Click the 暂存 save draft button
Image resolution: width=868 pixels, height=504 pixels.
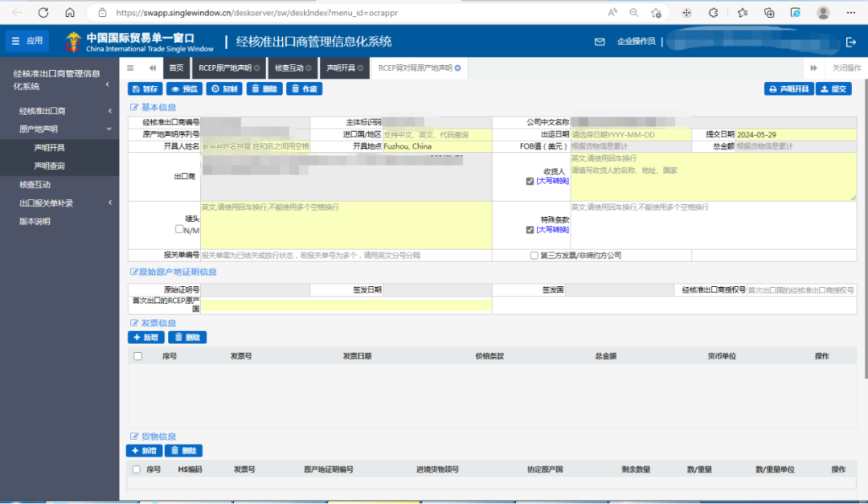click(x=145, y=88)
